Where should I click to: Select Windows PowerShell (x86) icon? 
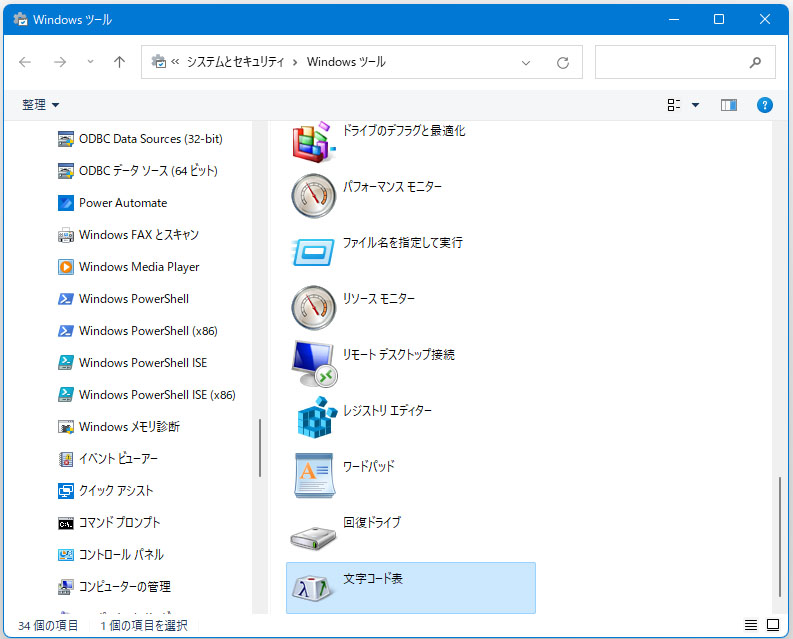[x=65, y=331]
